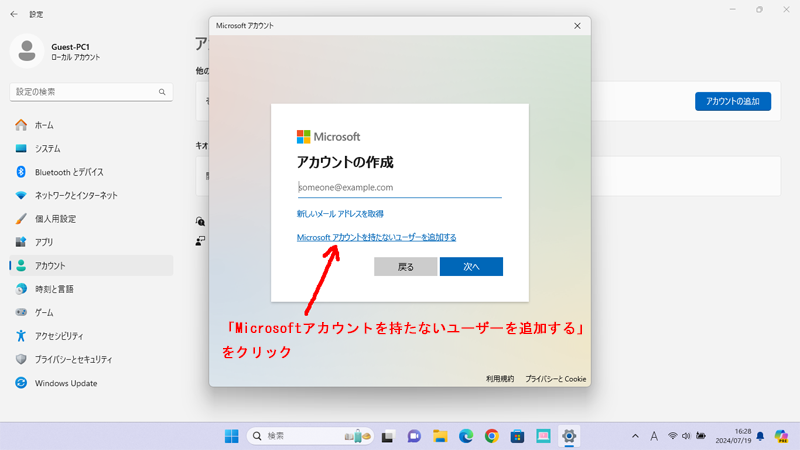Image resolution: width=800 pixels, height=450 pixels.
Task: Click the アクセシビリティ icon in sidebar
Action: click(20, 336)
